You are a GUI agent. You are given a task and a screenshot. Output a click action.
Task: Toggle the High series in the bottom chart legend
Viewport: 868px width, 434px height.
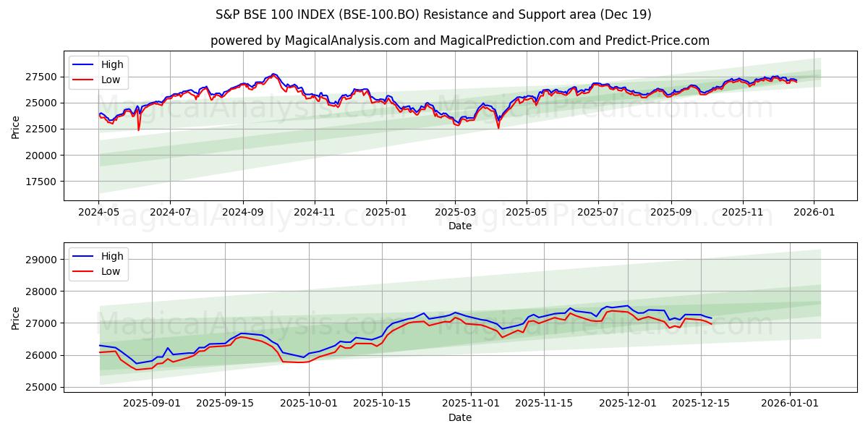point(114,255)
